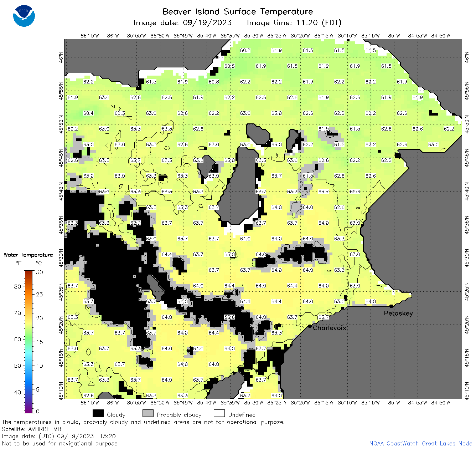Viewport: 476px width, 449px height.
Task: Click the °F unit label on the legend
Action: (x=19, y=263)
